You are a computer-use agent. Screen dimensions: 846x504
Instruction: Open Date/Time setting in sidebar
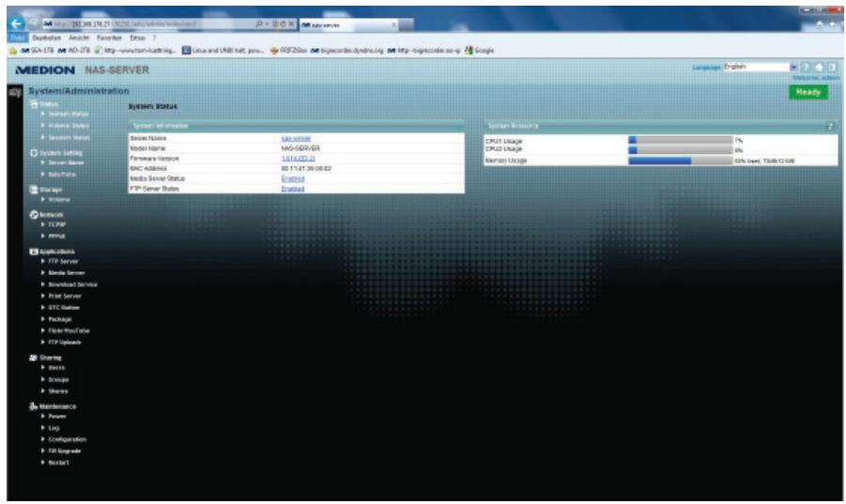[62, 175]
